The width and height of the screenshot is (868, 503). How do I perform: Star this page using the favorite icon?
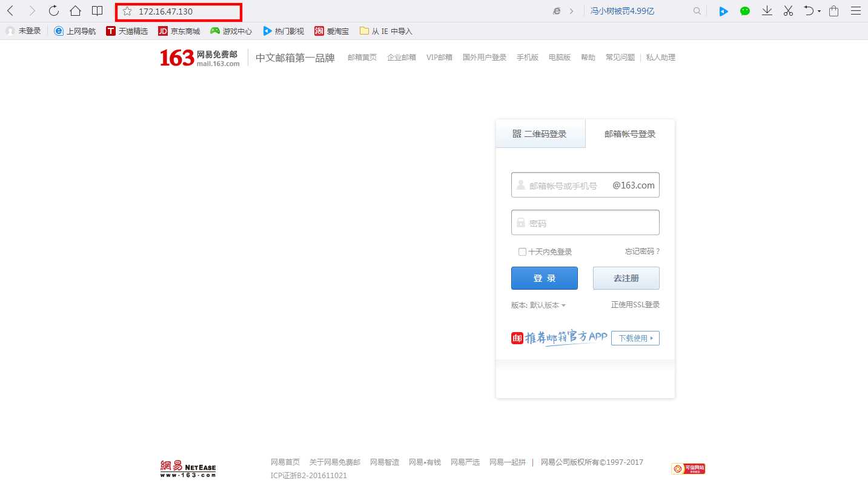click(x=127, y=12)
